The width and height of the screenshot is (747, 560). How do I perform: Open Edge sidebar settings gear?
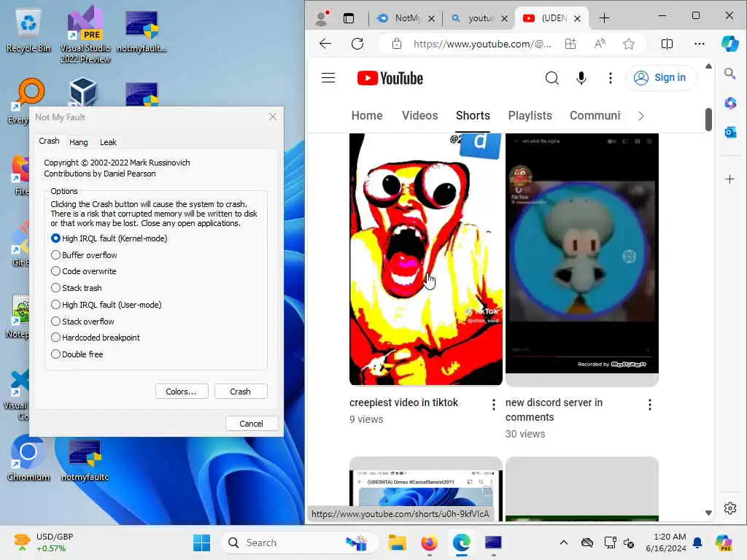(729, 508)
